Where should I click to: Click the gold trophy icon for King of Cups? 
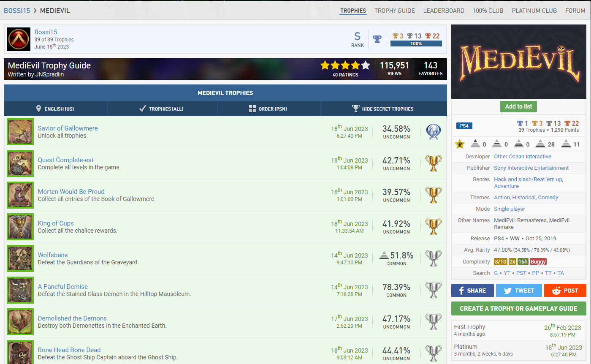(x=433, y=227)
